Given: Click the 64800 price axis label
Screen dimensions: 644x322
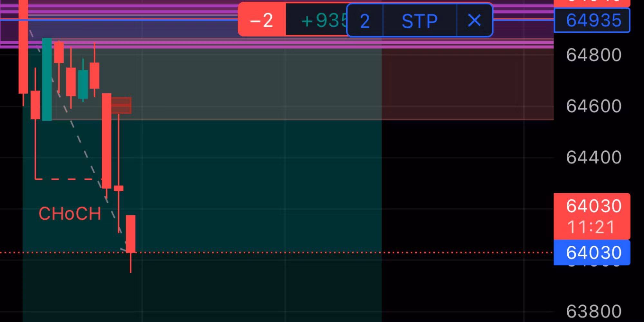Looking at the screenshot, I should coord(593,55).
